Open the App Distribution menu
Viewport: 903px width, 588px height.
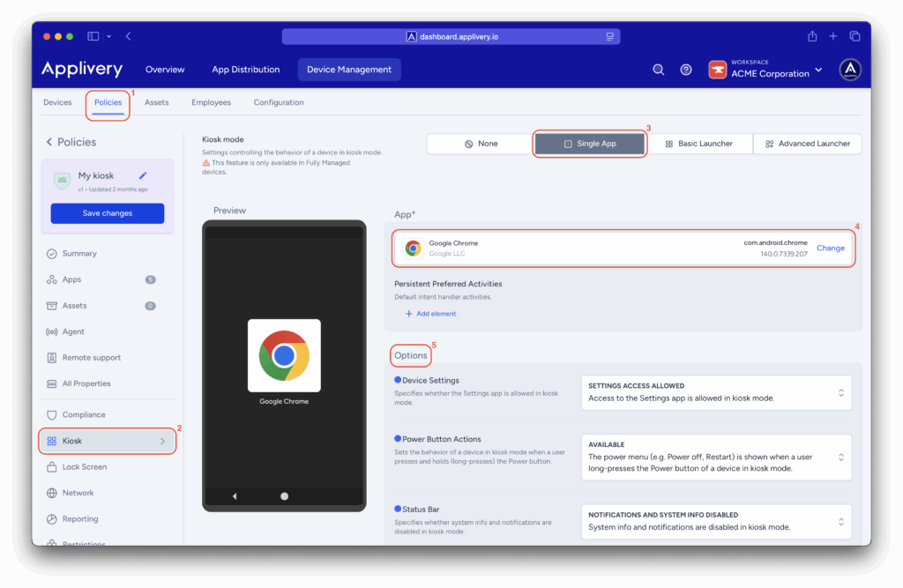[x=245, y=70]
